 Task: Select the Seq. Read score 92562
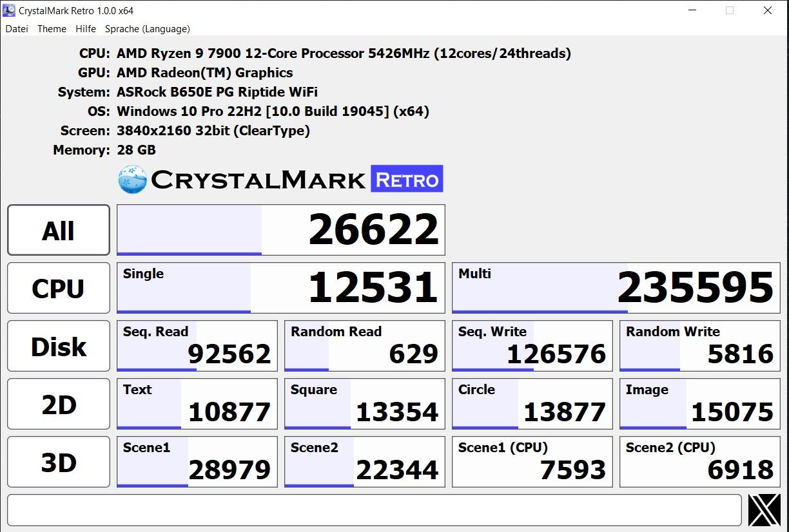click(197, 346)
